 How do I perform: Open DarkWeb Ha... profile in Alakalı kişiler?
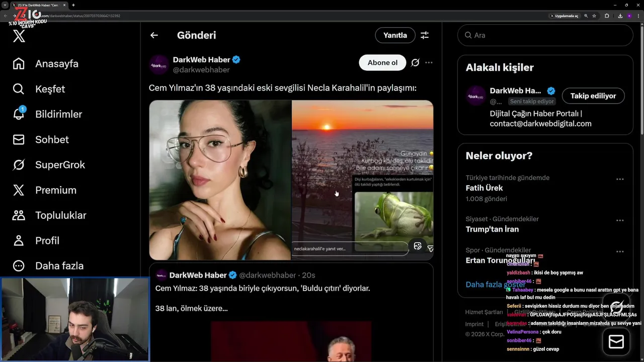tap(515, 91)
